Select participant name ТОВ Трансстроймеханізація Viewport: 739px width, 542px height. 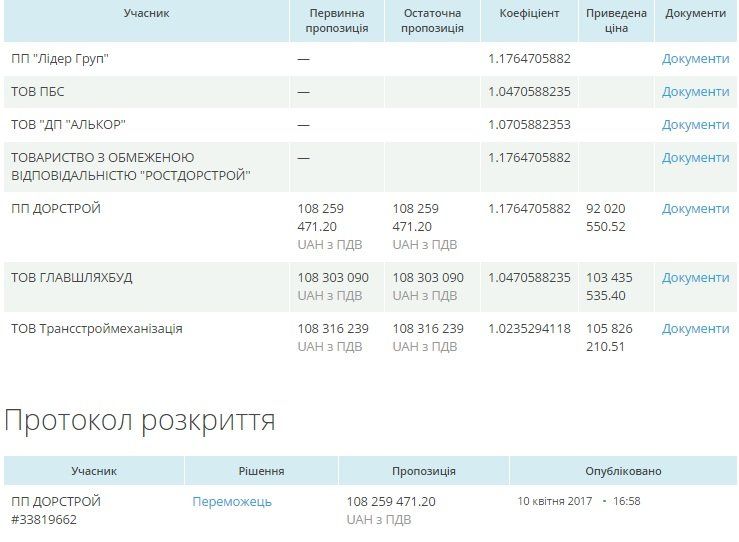point(97,329)
